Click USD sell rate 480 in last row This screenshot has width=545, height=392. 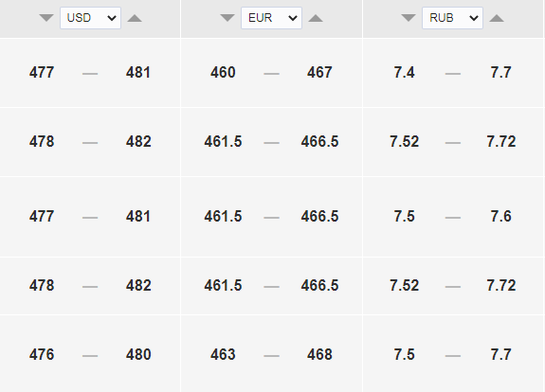pyautogui.click(x=138, y=354)
